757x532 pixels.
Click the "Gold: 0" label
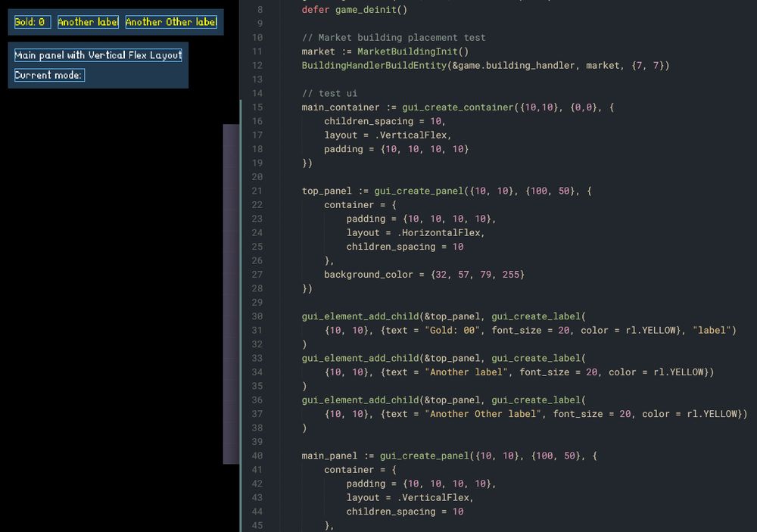33,22
